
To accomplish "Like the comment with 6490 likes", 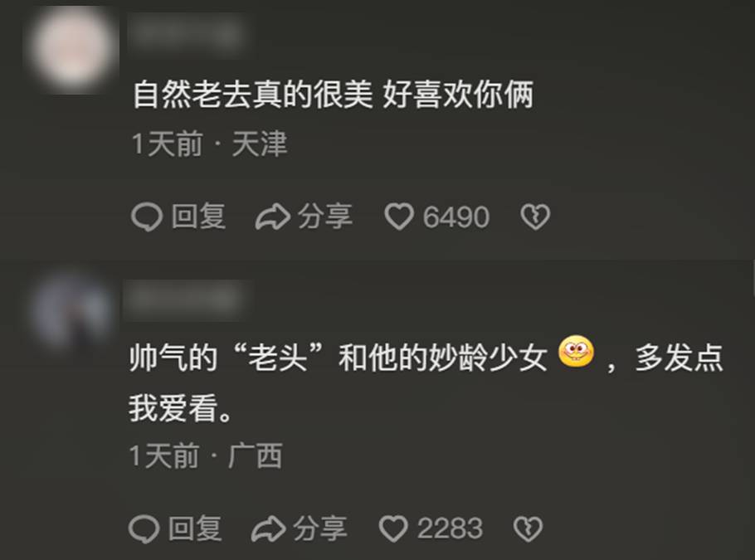I will (x=399, y=217).
